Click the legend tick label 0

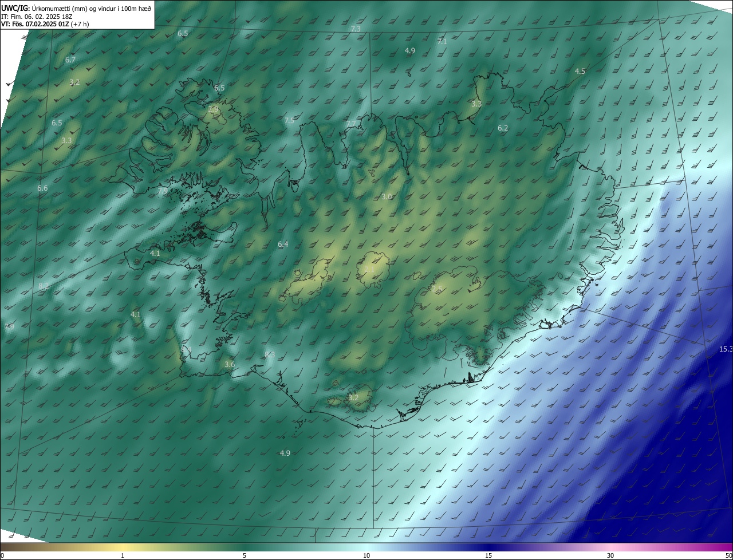[x=2, y=555]
